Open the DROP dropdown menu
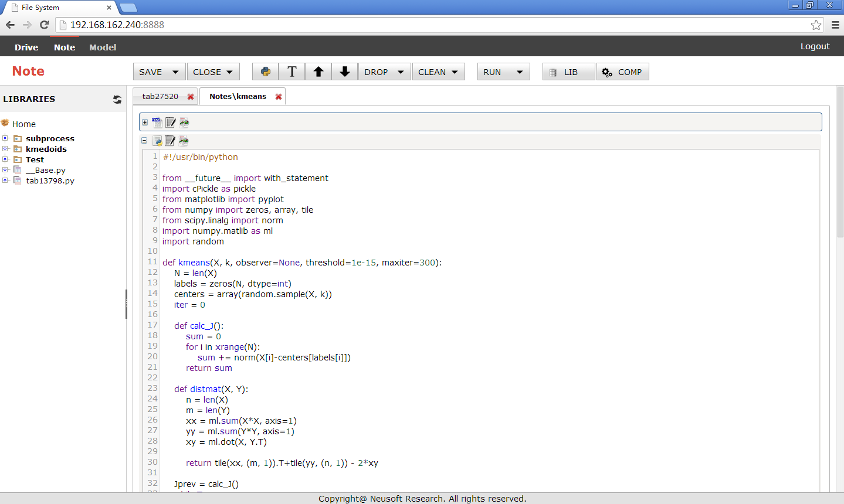Screen dimensions: 844x504 click(384, 71)
